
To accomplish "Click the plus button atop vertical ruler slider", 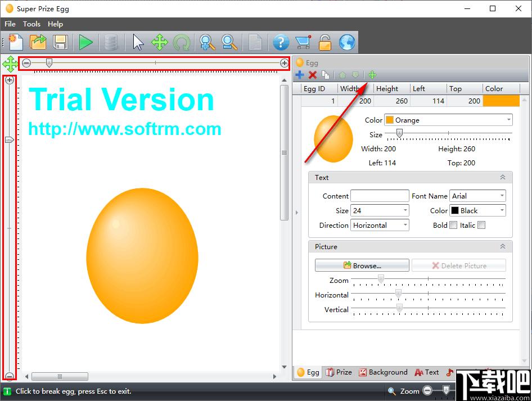I will coord(10,80).
